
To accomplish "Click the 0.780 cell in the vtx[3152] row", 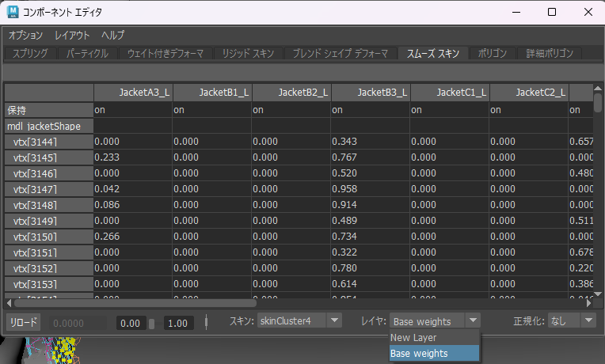I will point(370,268).
